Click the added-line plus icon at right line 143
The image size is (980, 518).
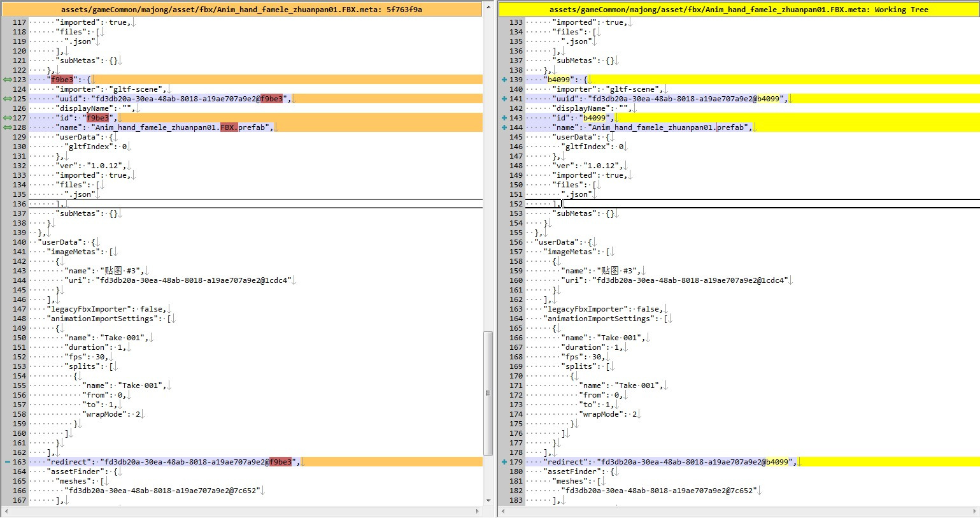pyautogui.click(x=504, y=118)
